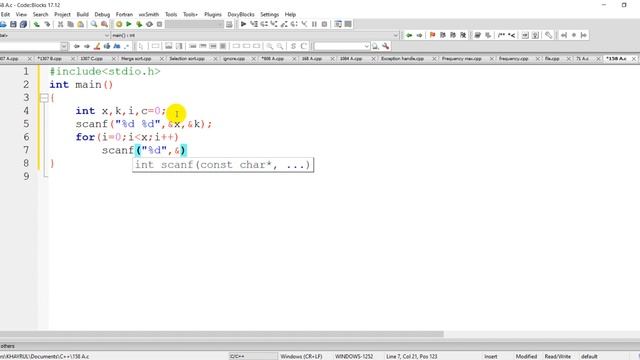Open the DoxyBlocks menu
The height and width of the screenshot is (360, 640).
(x=241, y=14)
